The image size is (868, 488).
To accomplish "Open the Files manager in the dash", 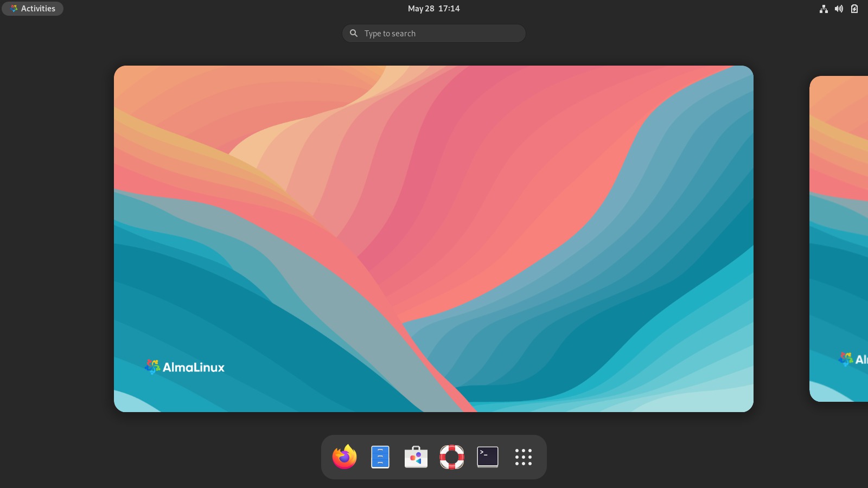I will (380, 457).
